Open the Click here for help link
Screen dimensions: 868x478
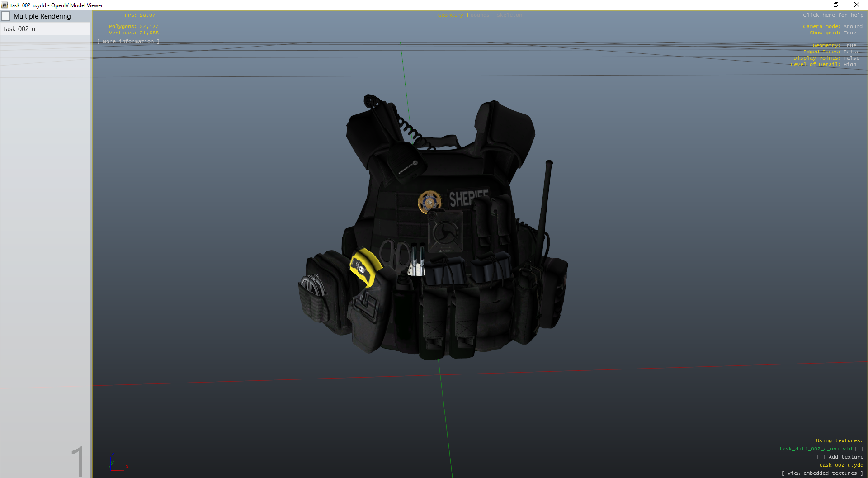coord(833,15)
